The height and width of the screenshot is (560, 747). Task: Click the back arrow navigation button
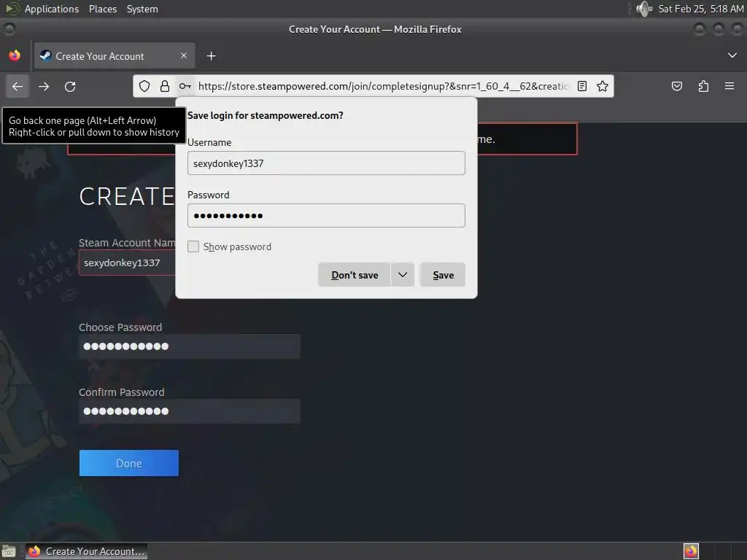(18, 86)
